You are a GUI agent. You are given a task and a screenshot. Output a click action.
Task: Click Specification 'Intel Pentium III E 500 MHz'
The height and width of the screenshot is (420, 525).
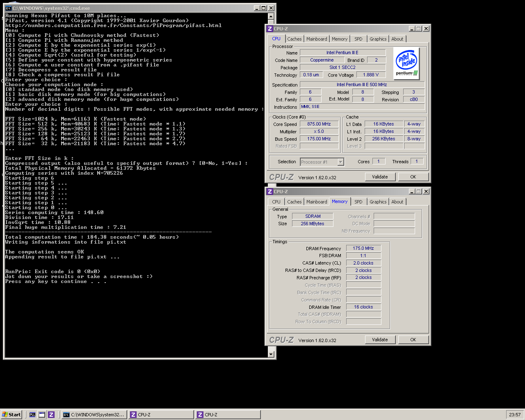point(362,84)
